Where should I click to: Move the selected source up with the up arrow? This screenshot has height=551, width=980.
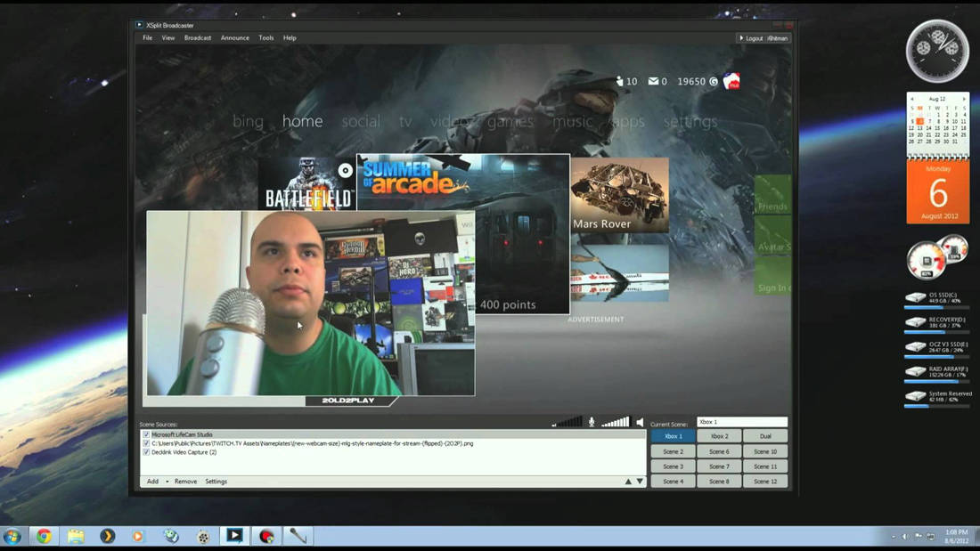pyautogui.click(x=628, y=481)
